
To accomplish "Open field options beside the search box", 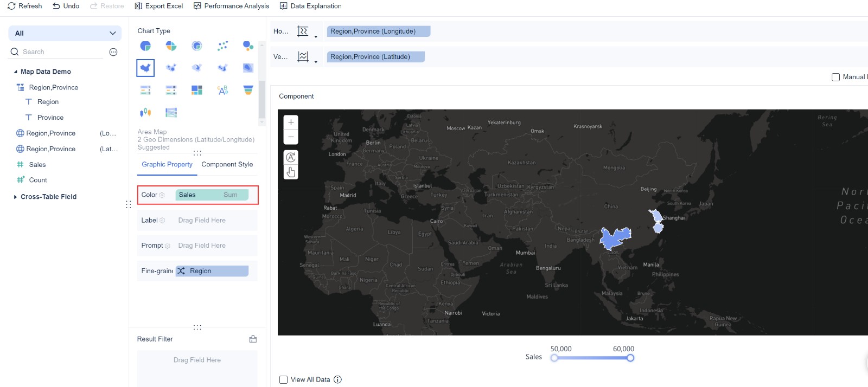I will pos(113,52).
